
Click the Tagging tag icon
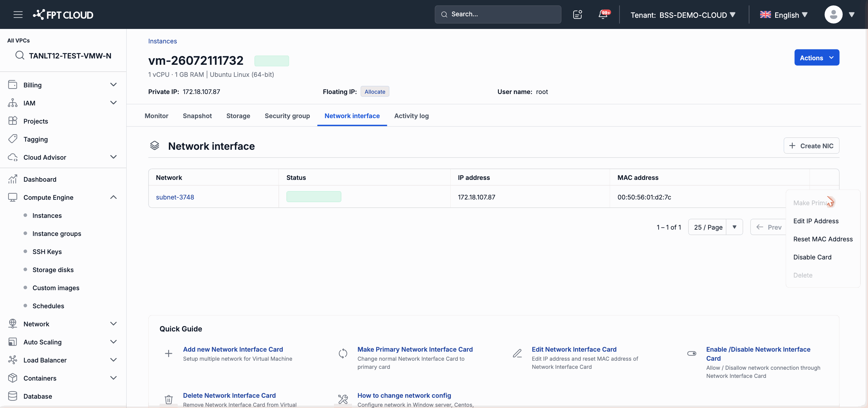pos(12,139)
